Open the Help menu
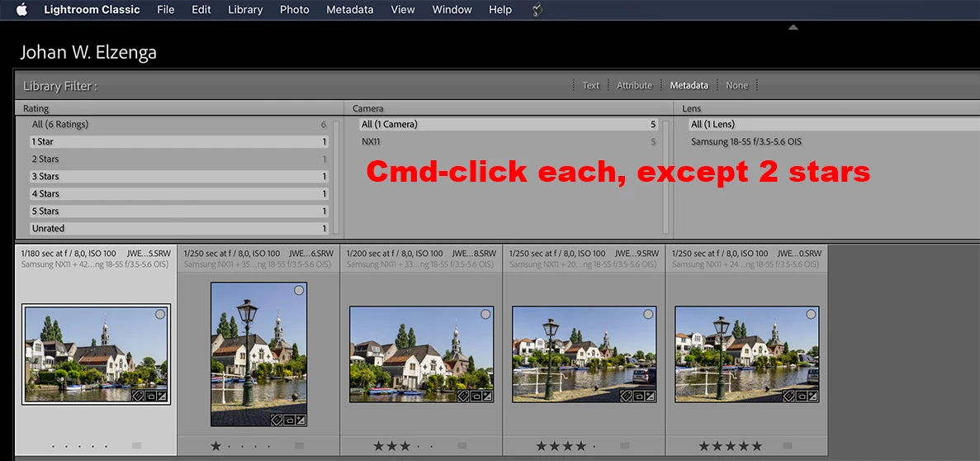Image resolution: width=980 pixels, height=461 pixels. tap(500, 9)
